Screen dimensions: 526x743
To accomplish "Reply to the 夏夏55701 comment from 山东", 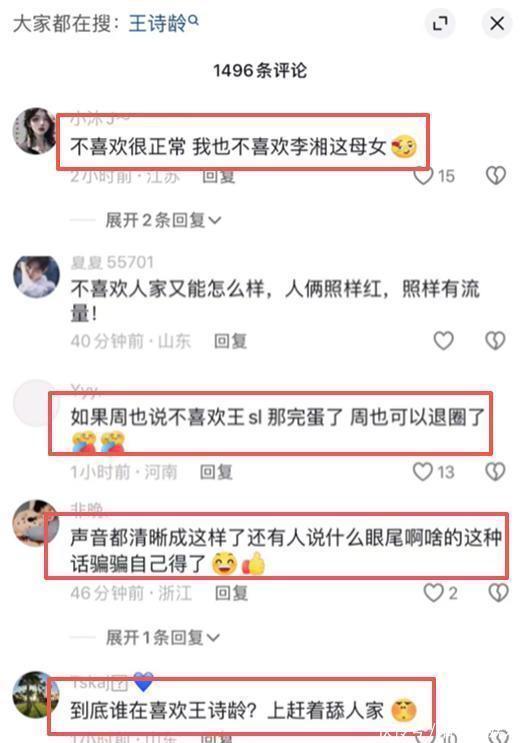I will pos(230,341).
